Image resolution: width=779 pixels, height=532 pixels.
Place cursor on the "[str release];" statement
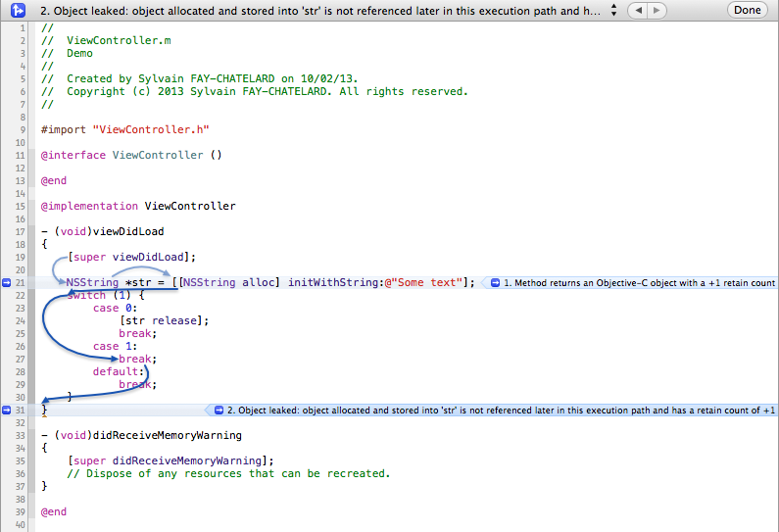[x=164, y=321]
